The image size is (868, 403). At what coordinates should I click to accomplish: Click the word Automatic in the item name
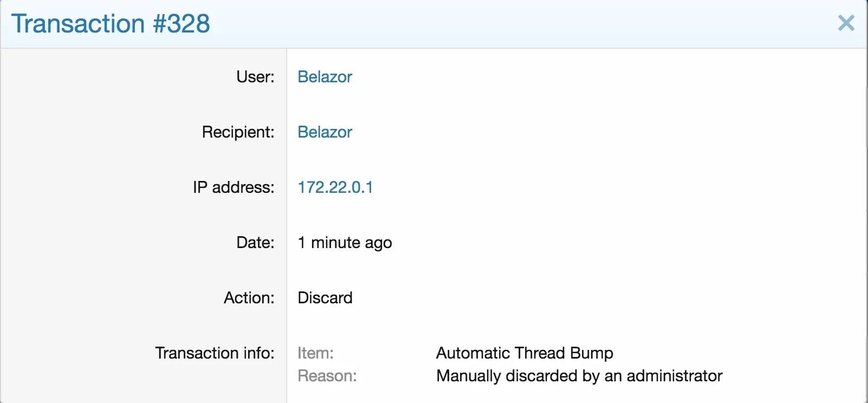coord(474,353)
